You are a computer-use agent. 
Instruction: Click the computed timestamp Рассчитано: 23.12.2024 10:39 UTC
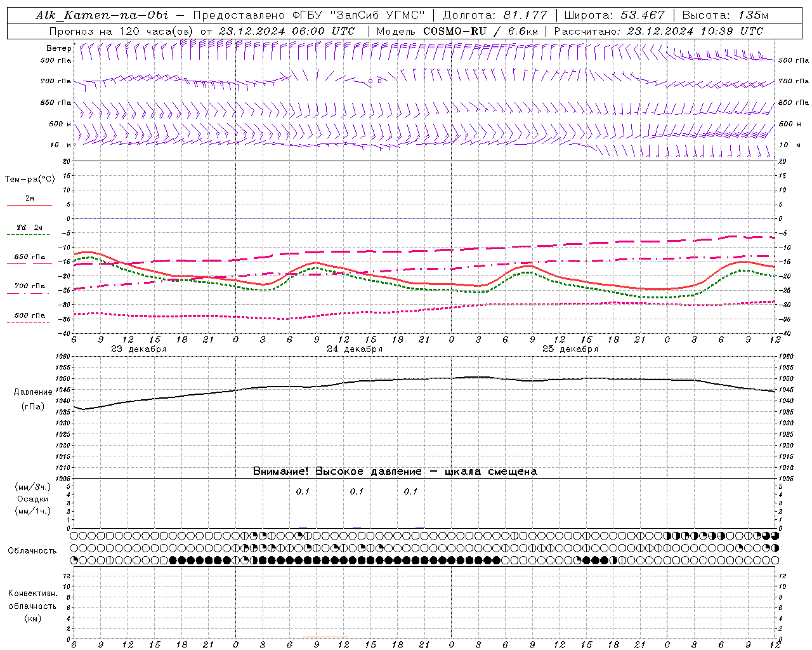tap(658, 31)
